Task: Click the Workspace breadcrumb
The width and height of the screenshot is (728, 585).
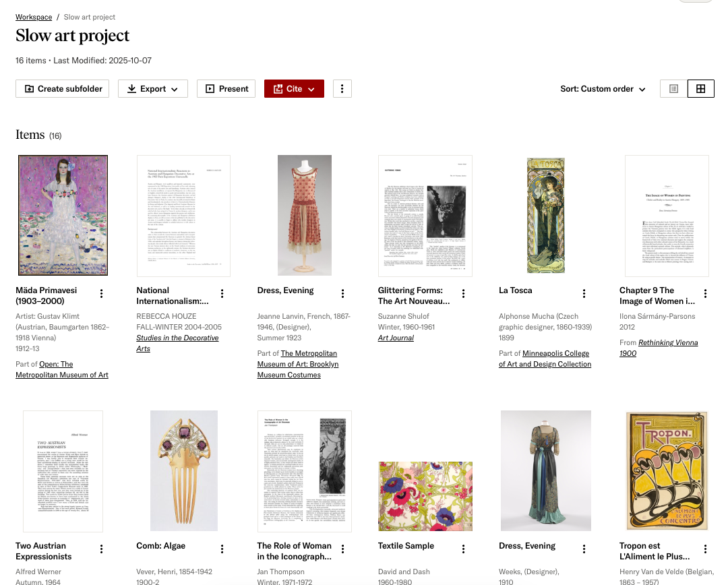Action: [33, 17]
